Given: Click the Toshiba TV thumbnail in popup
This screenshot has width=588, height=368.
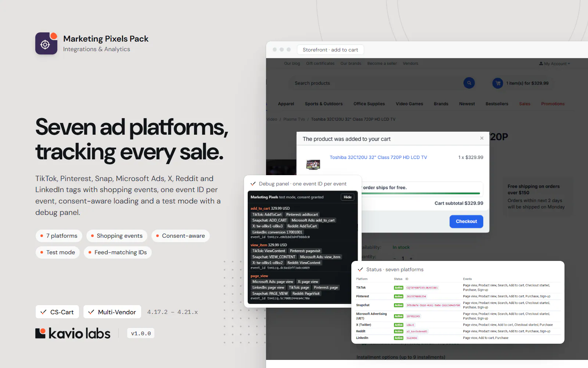Looking at the screenshot, I should pyautogui.click(x=313, y=164).
